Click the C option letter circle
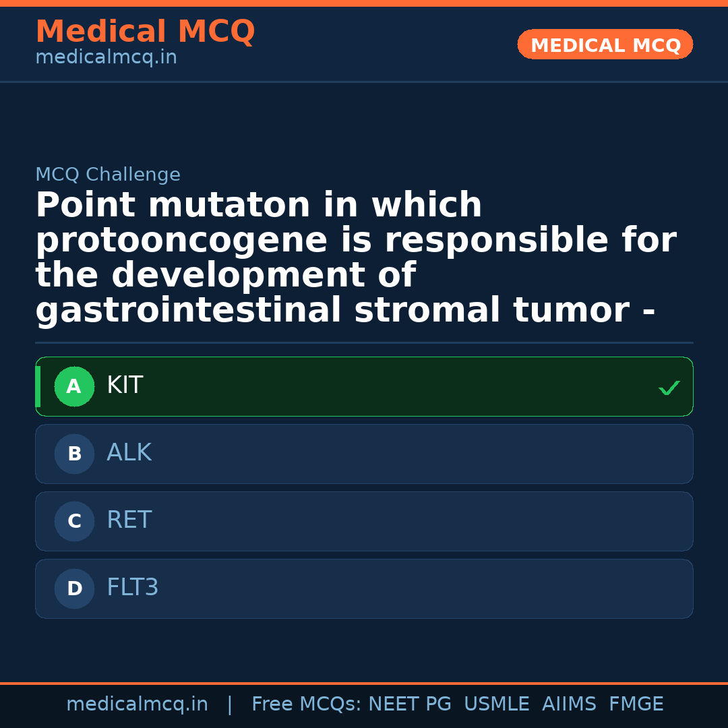The width and height of the screenshot is (728, 728). tap(74, 522)
